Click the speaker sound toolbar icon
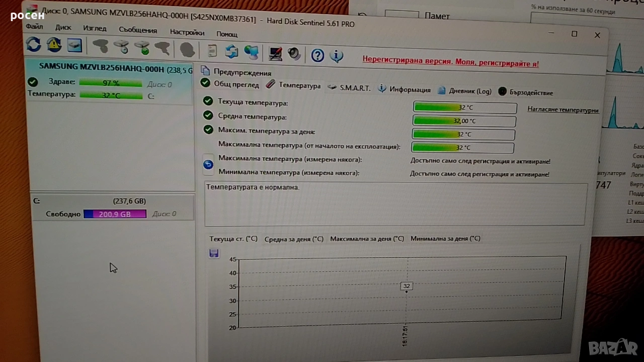The height and width of the screenshot is (362, 644). (x=294, y=53)
